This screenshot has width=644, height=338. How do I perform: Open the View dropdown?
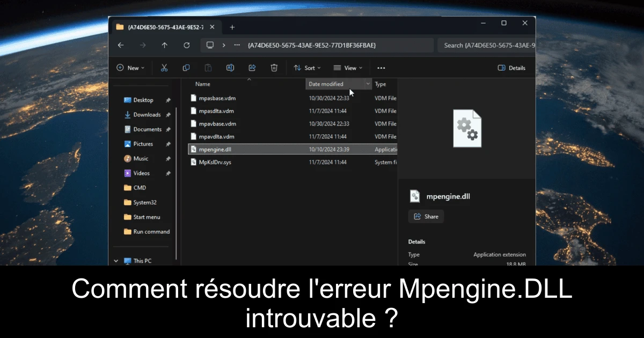point(348,68)
